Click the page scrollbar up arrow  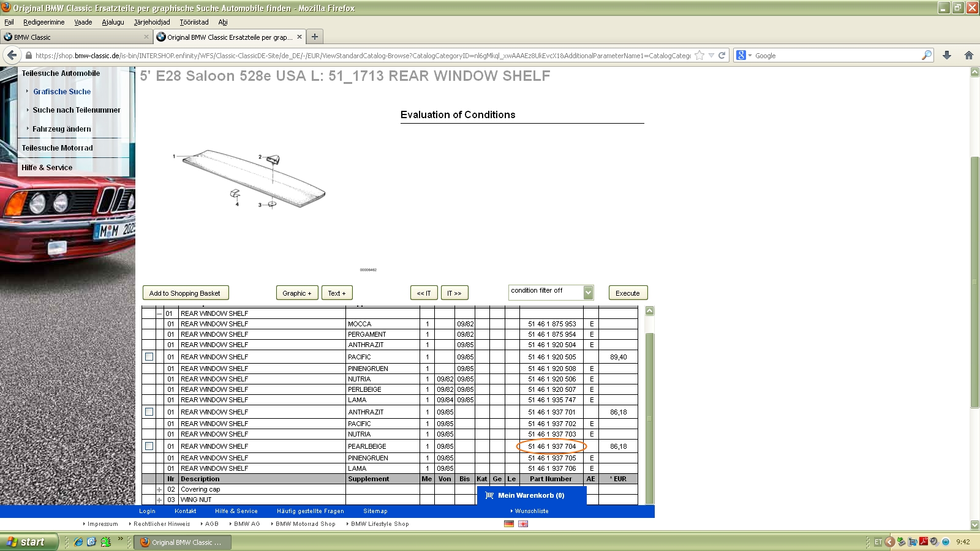coord(975,72)
